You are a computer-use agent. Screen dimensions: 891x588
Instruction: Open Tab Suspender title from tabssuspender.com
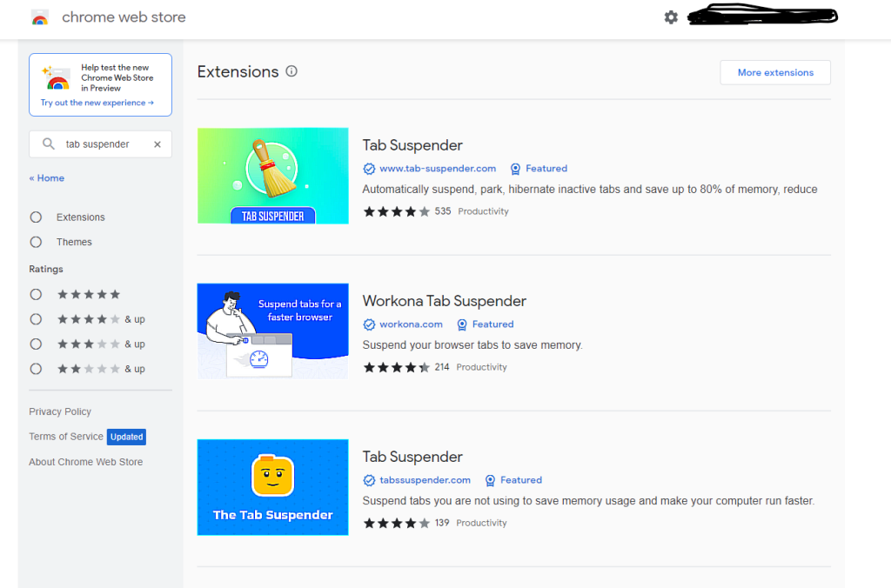pos(412,457)
